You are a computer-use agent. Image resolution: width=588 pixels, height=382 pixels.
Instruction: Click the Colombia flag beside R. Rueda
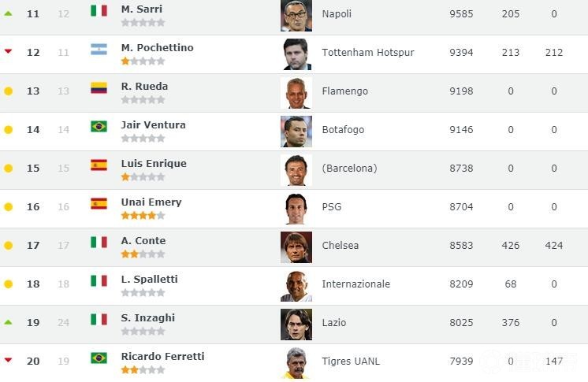99,88
